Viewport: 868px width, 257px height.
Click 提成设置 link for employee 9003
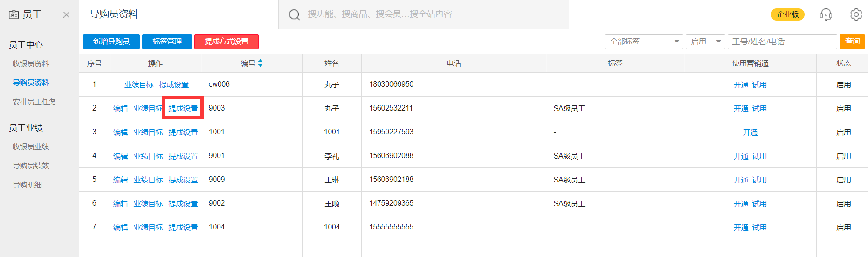[x=183, y=108]
